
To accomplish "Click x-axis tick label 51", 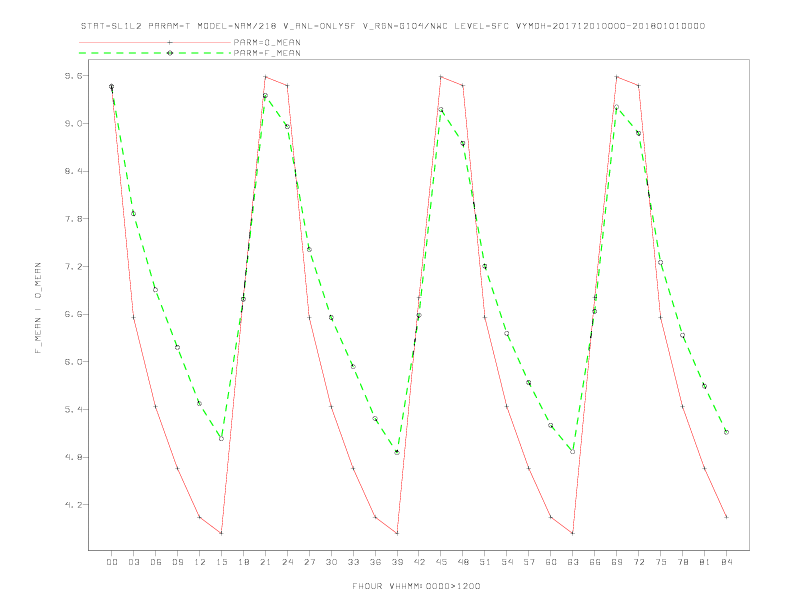I will 485,562.
